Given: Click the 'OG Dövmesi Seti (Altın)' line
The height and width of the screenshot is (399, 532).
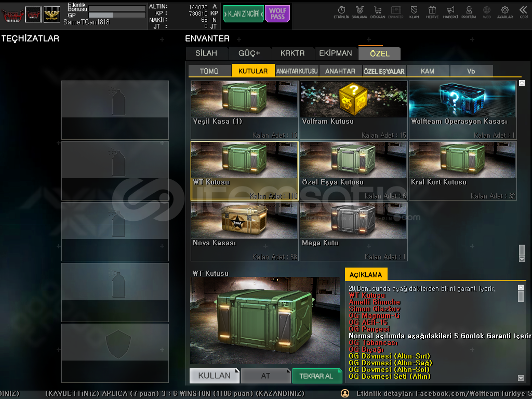Looking at the screenshot, I should [390, 376].
